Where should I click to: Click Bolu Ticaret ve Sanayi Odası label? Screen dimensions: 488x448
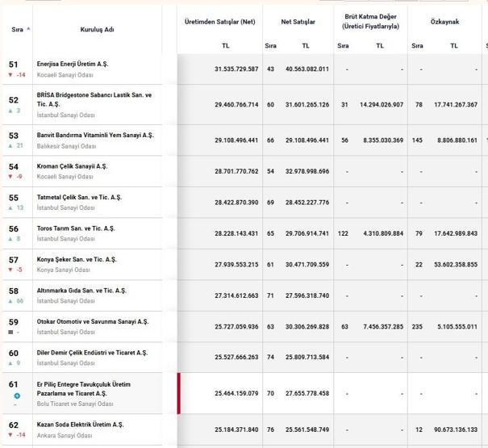[x=75, y=404]
